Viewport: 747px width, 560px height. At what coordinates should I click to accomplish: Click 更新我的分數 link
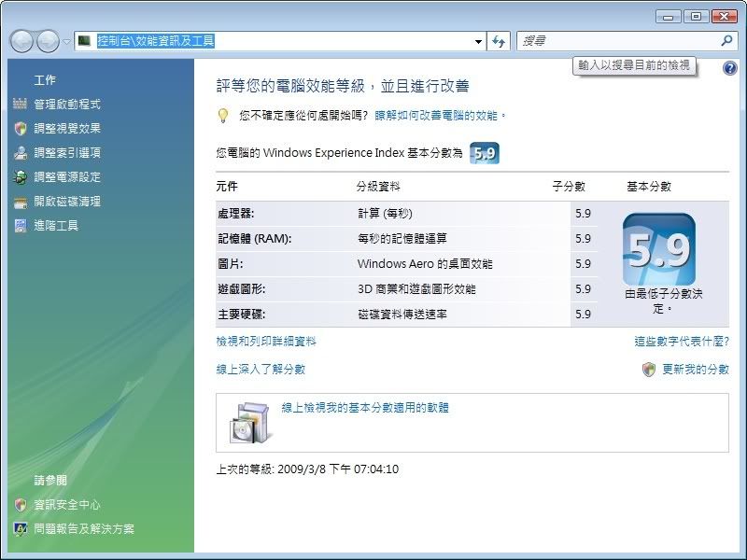(696, 369)
